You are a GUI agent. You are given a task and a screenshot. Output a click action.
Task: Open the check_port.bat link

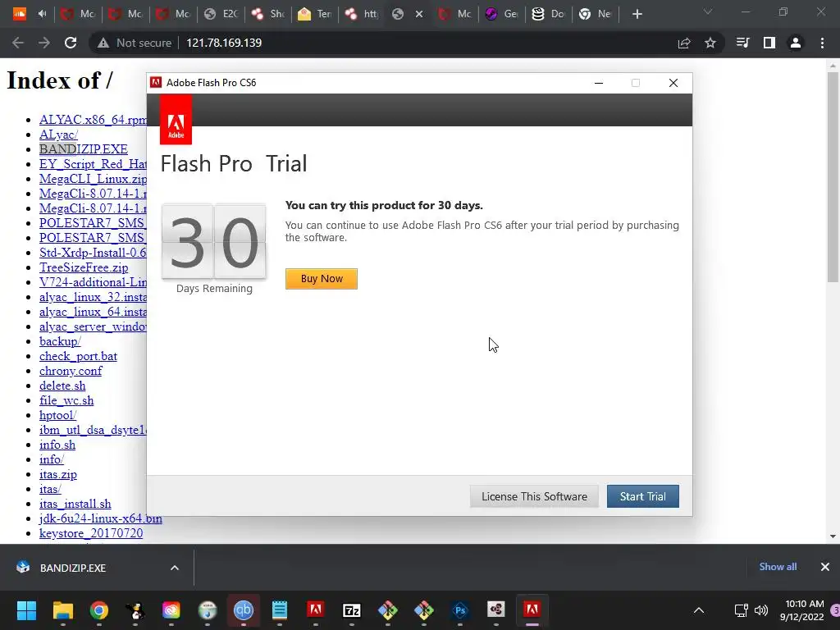(x=78, y=356)
